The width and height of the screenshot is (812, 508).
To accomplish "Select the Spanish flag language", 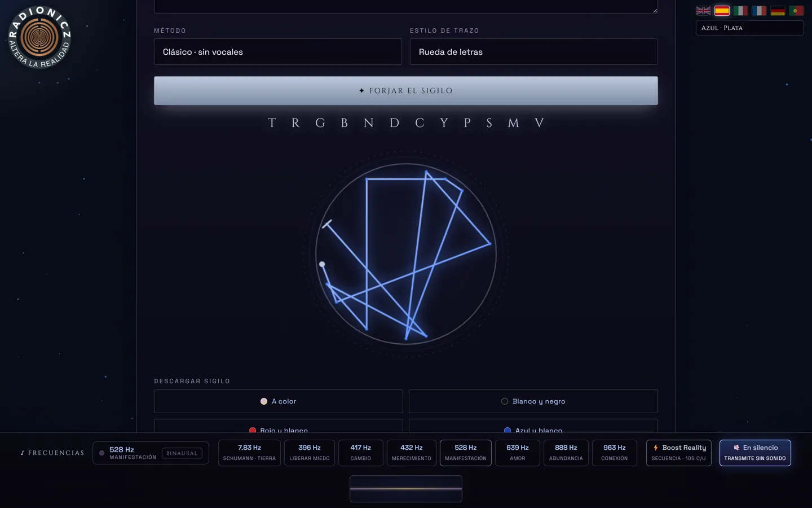I will click(x=722, y=11).
